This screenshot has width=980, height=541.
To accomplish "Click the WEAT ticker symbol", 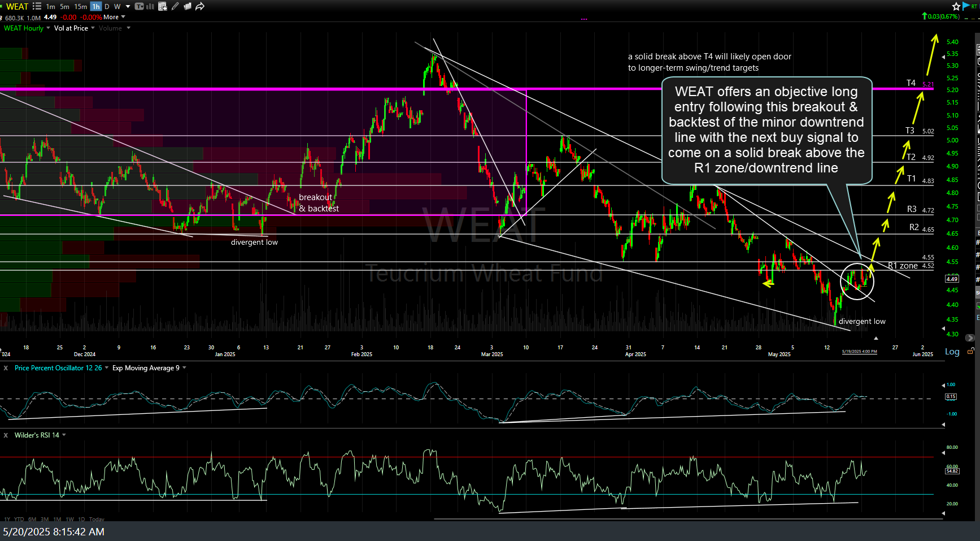I will tap(17, 7).
